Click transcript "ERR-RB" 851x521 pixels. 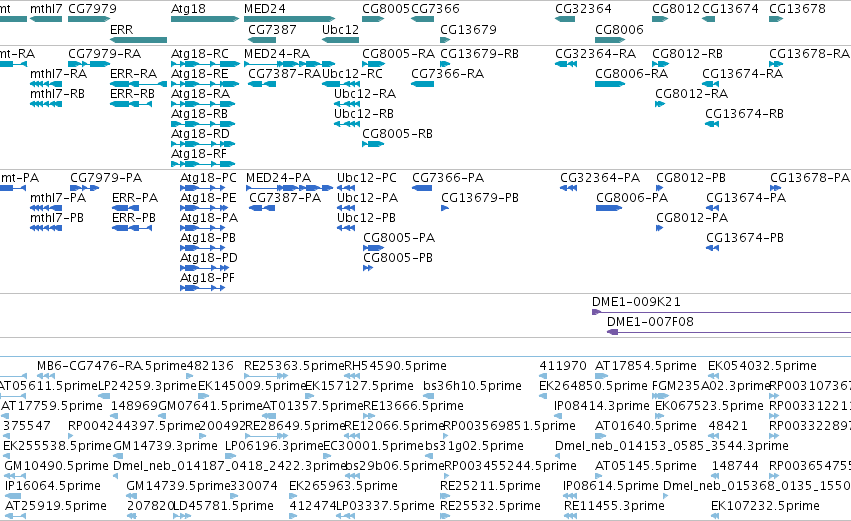(x=132, y=94)
